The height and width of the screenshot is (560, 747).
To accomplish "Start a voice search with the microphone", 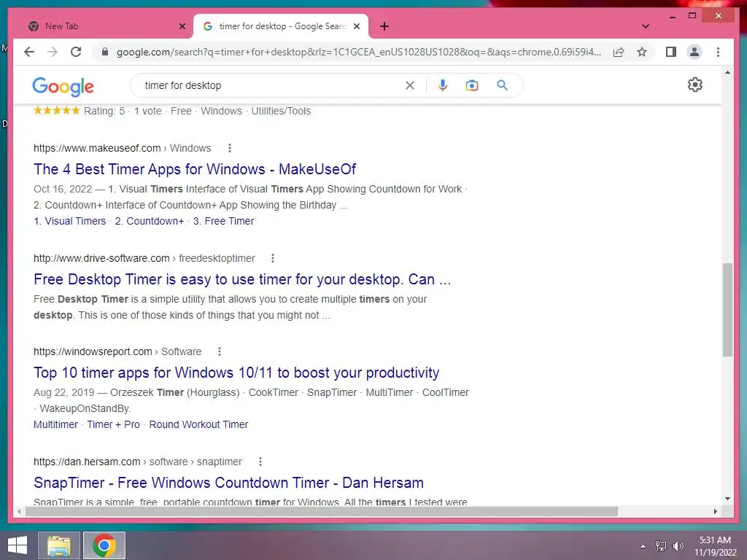I will 443,85.
